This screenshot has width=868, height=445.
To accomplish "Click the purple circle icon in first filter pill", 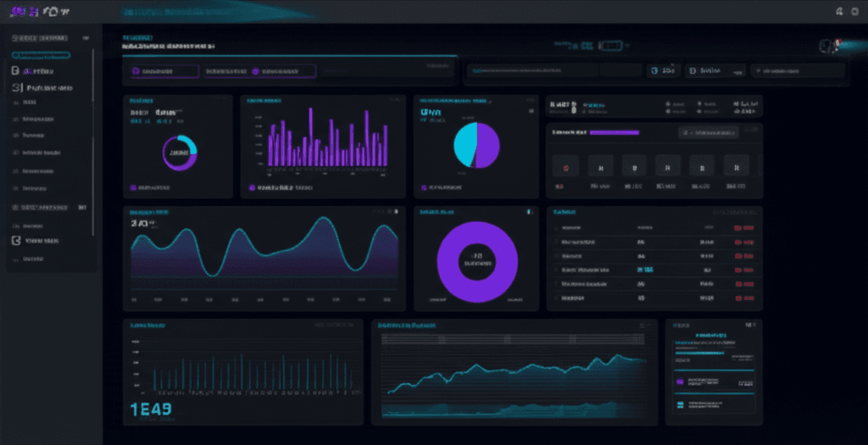I will tap(136, 72).
